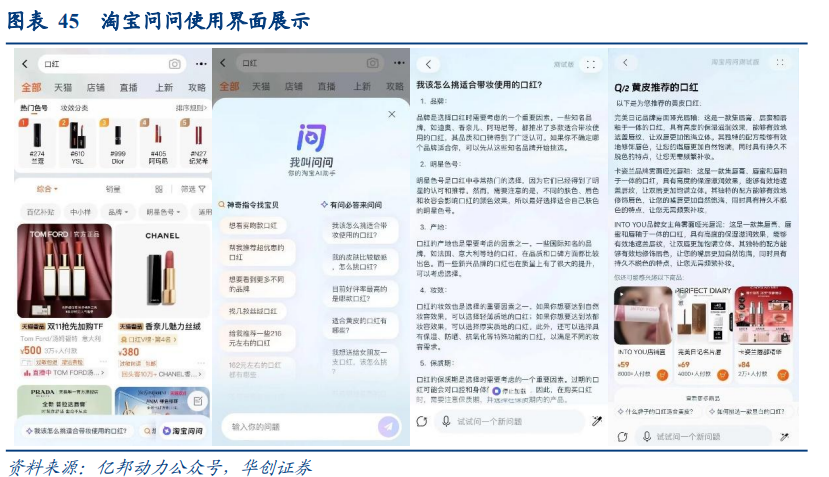Open the three-dot menu in the first search screen
The height and width of the screenshot is (477, 829).
click(x=201, y=64)
